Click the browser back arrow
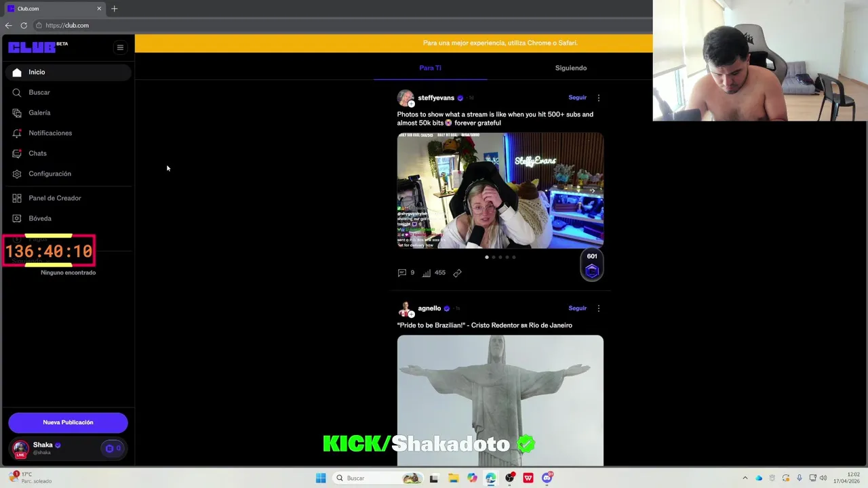The width and height of the screenshot is (868, 488). (9, 25)
